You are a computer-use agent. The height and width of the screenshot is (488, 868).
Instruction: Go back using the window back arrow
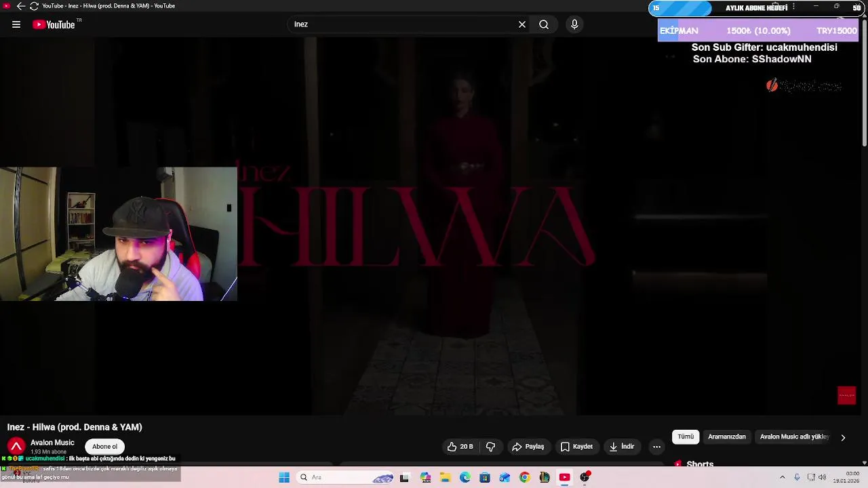20,6
